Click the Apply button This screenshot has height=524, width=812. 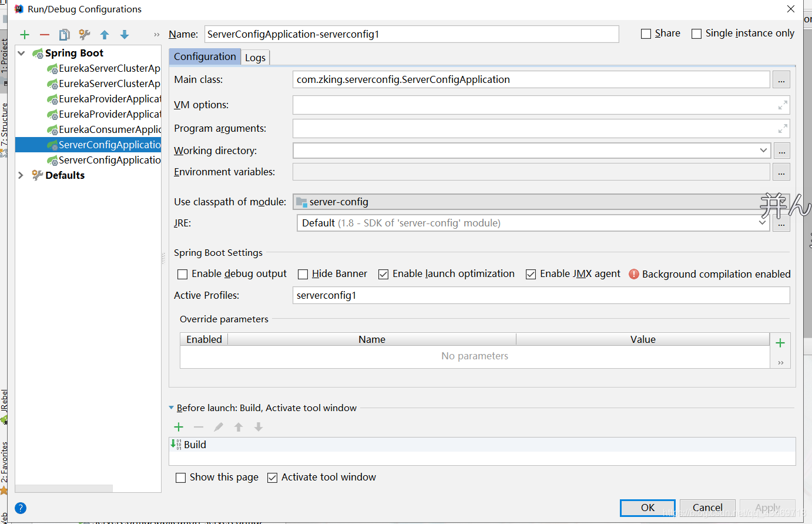[767, 508]
